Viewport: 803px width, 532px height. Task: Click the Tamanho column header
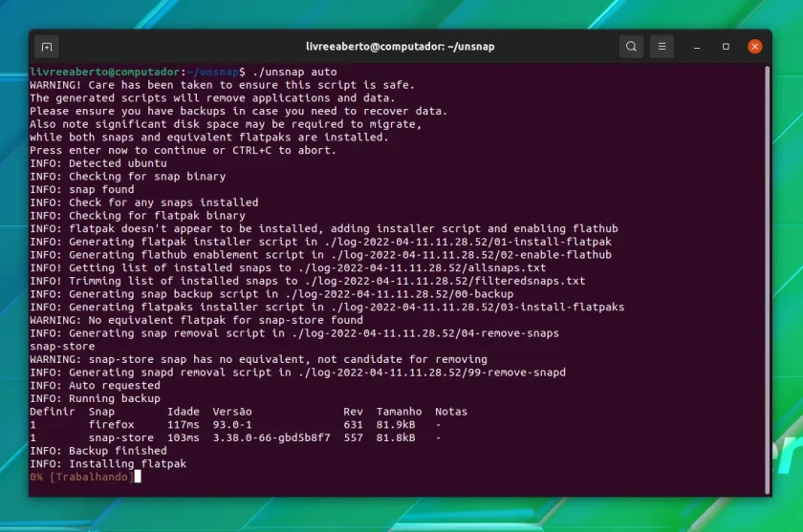pyautogui.click(x=399, y=412)
